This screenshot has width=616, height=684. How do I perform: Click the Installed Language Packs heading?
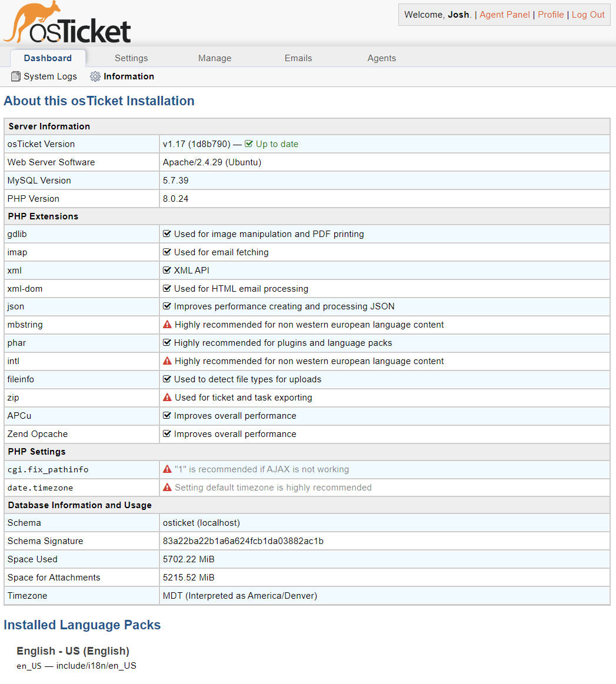82,625
